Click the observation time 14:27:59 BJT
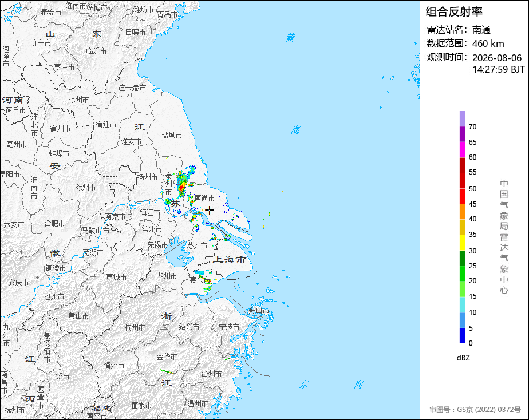The height and width of the screenshot is (420, 529). point(498,69)
